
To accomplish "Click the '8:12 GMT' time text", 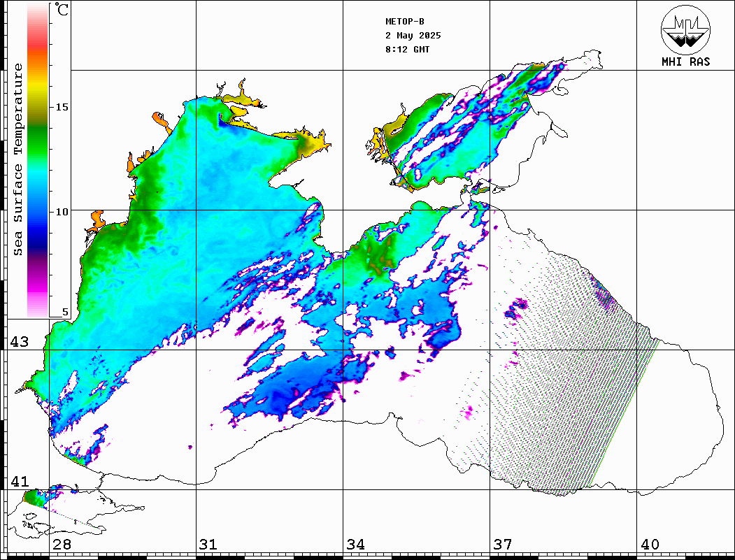I will (x=407, y=50).
